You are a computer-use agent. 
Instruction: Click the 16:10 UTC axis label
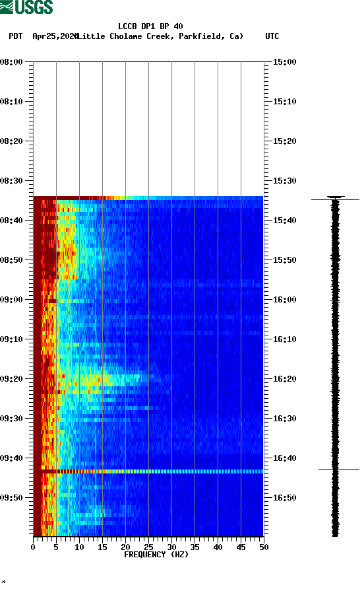click(284, 339)
